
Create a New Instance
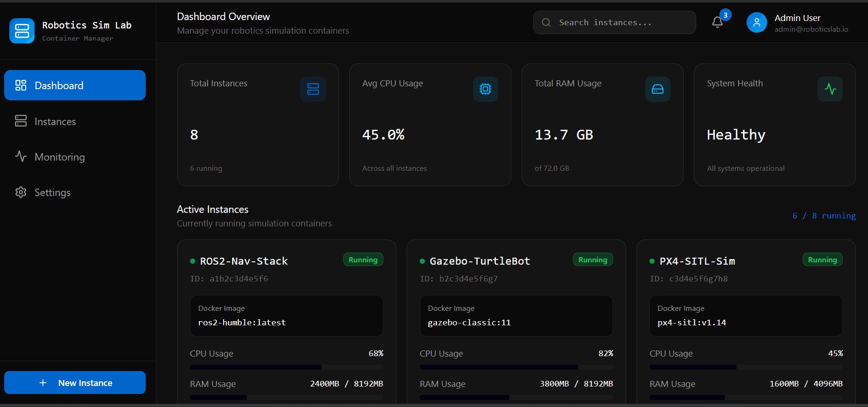click(75, 383)
